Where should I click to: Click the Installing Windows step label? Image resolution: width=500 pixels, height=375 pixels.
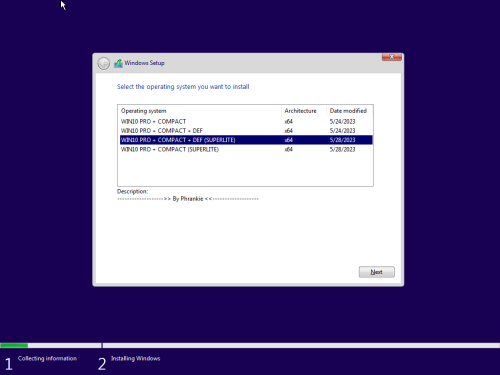click(136, 358)
